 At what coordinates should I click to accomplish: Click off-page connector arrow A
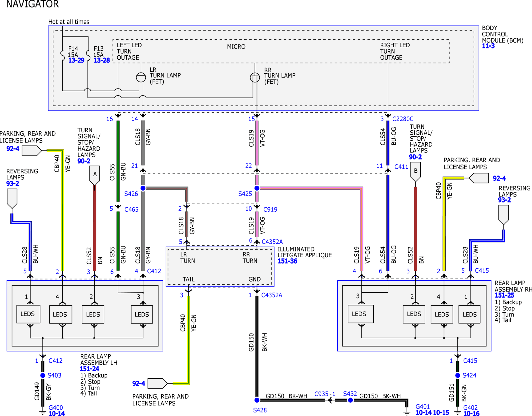pos(95,175)
